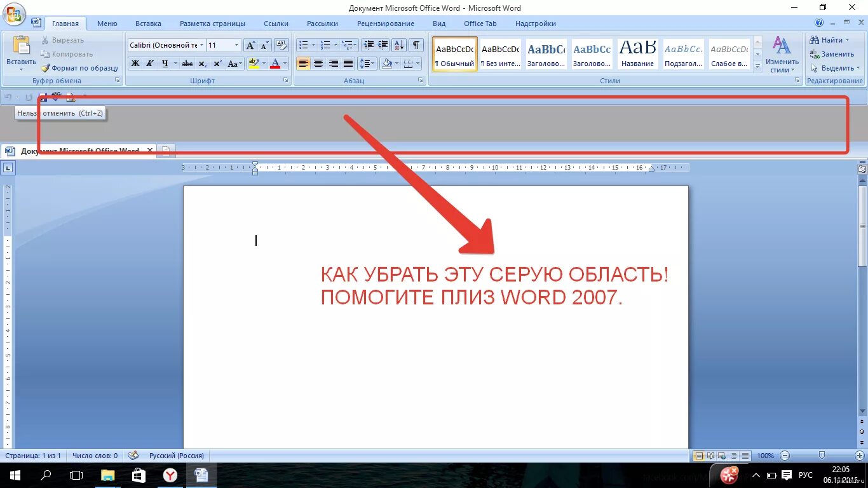Image resolution: width=868 pixels, height=488 pixels.
Task: Open the numbering list dropdown arrow
Action: tap(335, 45)
